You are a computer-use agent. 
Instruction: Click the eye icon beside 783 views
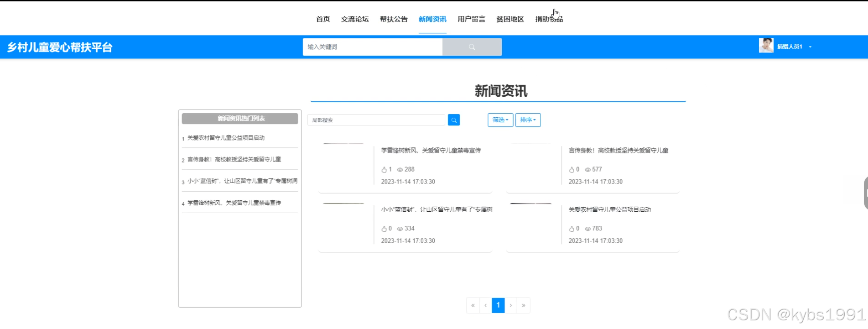pos(587,229)
